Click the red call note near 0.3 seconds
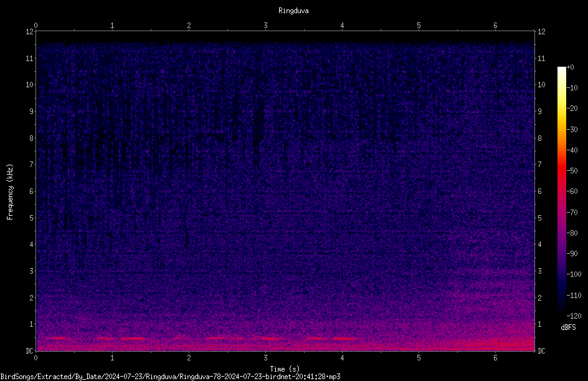The image size is (588, 381). [x=58, y=338]
